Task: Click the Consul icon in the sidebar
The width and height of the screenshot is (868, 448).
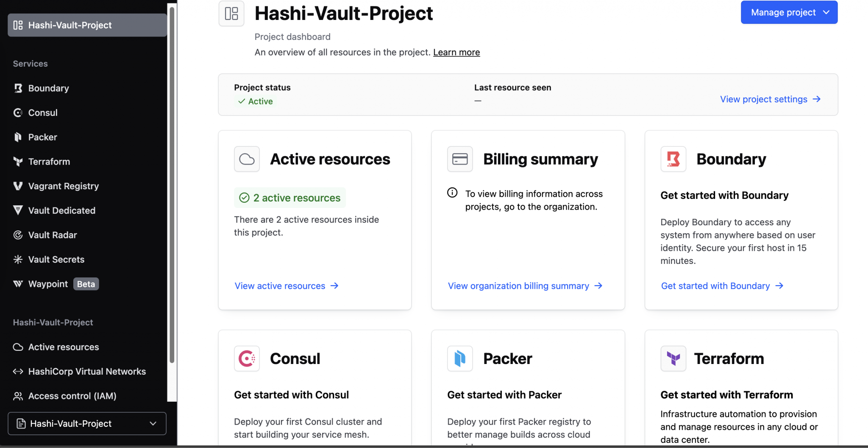Action: coord(18,112)
